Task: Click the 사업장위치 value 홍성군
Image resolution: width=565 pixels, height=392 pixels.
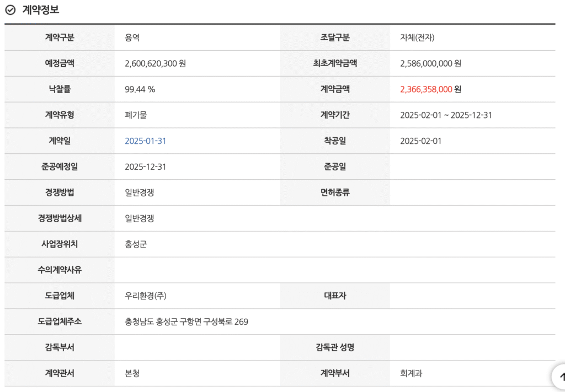Action: point(136,244)
